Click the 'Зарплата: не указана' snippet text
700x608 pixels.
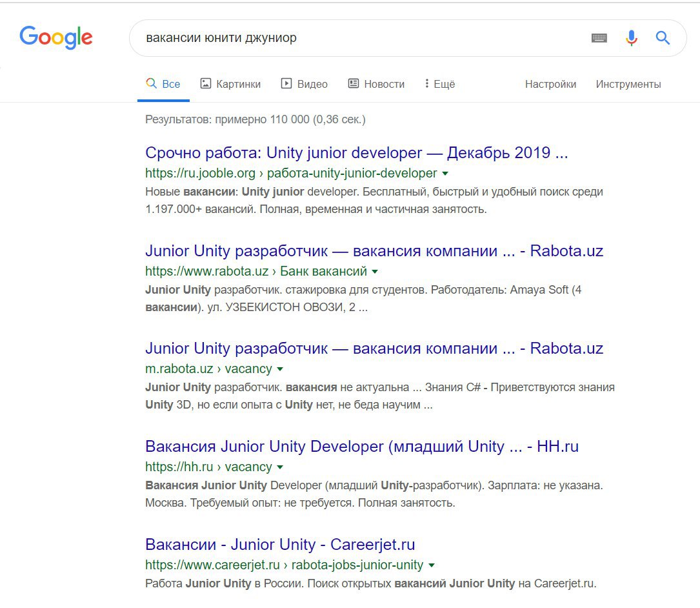545,485
